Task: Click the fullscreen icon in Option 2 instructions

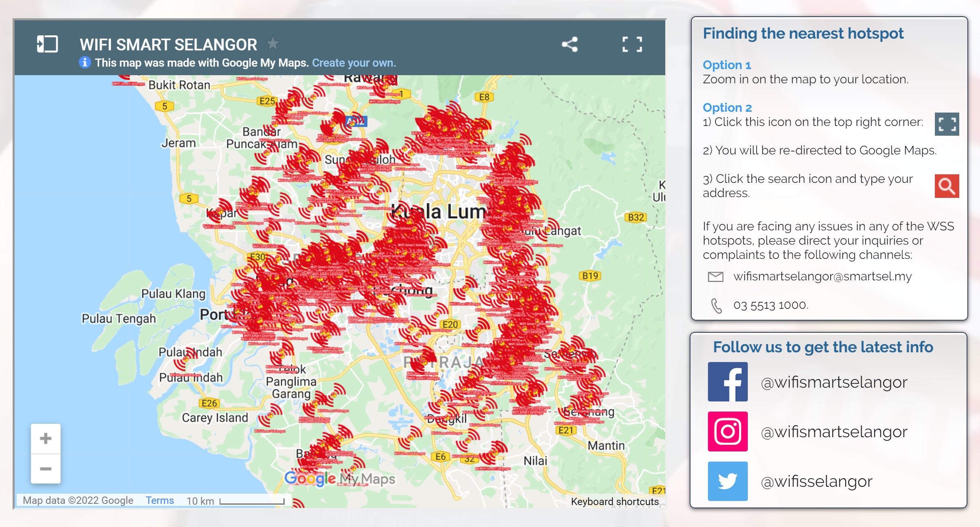Action: 947,124
